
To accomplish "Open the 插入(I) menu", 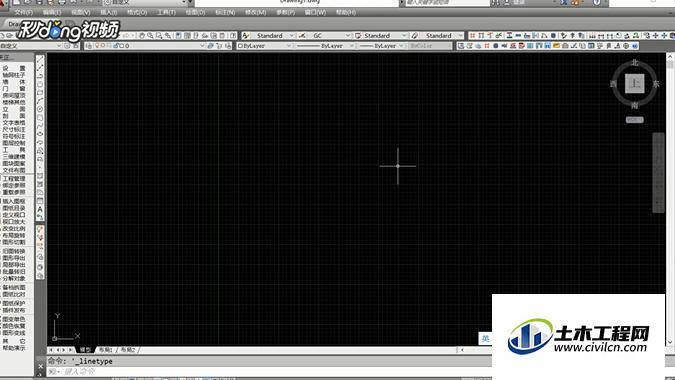I will pyautogui.click(x=108, y=12).
